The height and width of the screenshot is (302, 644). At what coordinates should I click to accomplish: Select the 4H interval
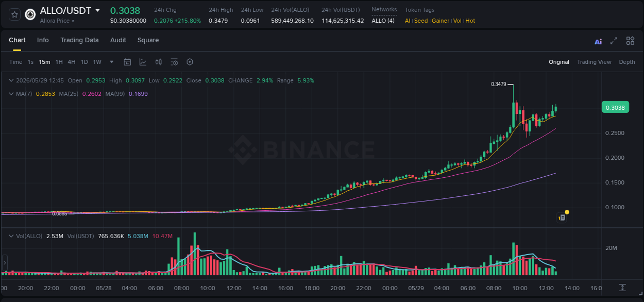click(x=72, y=62)
